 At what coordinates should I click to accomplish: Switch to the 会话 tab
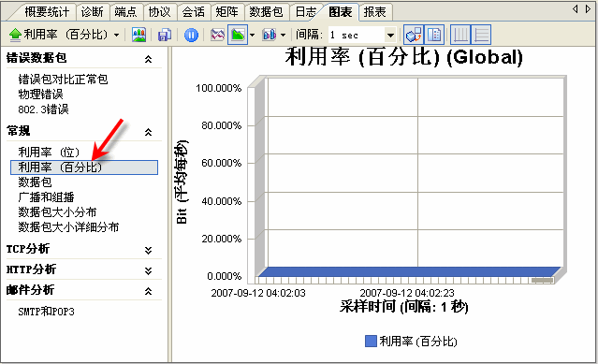194,12
